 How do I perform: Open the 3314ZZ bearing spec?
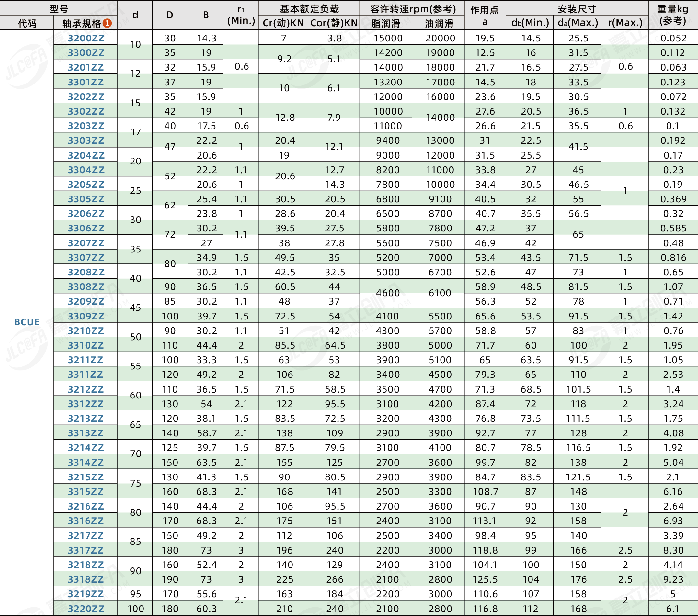[x=86, y=463]
